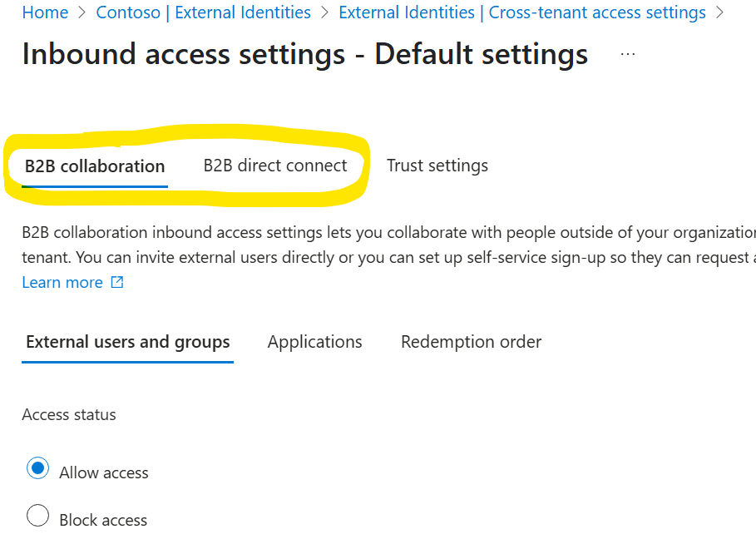Select the Block access radio button
This screenshot has height=549, width=756.
(37, 516)
